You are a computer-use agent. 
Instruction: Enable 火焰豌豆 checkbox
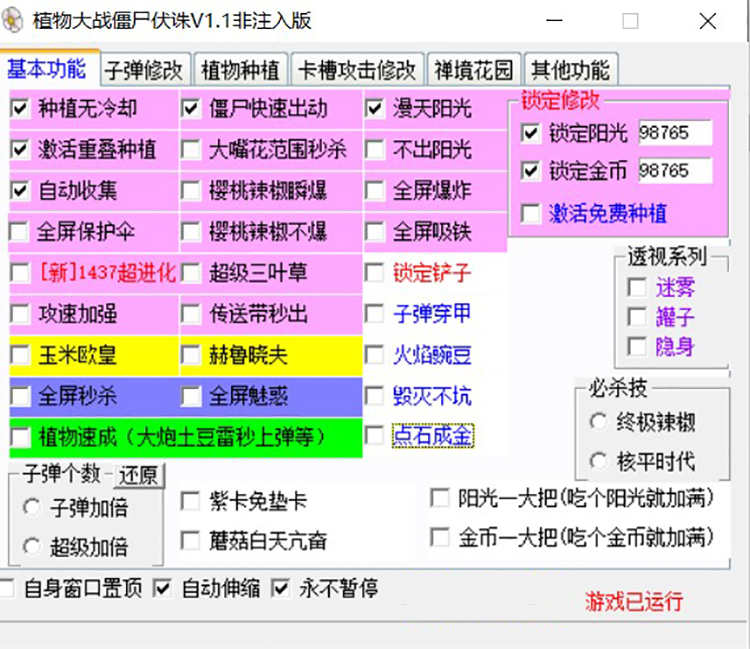375,355
